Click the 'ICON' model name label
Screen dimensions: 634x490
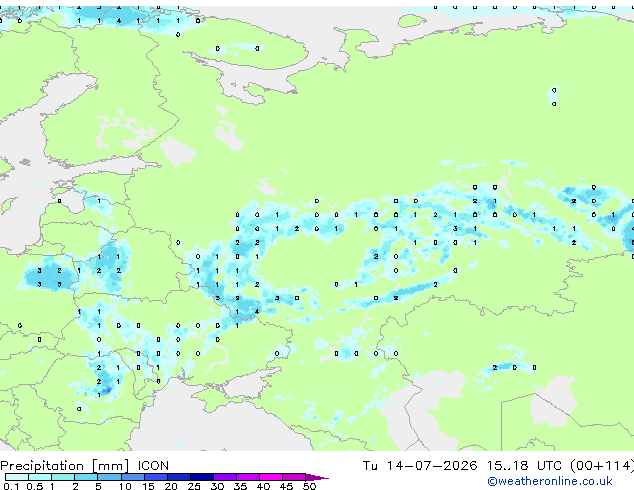pyautogui.click(x=153, y=466)
